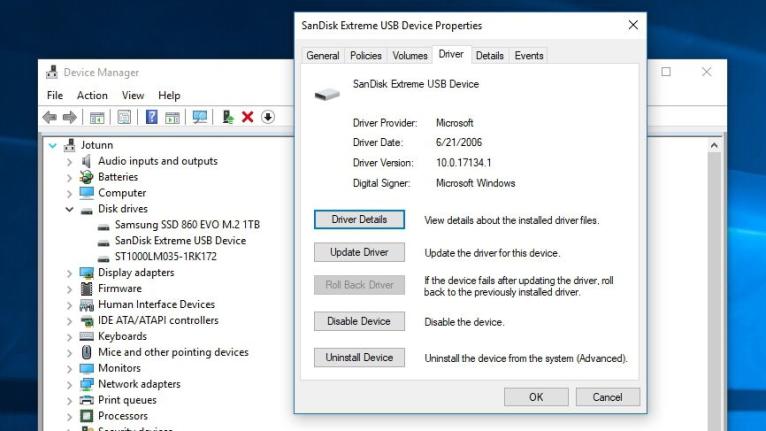This screenshot has height=431, width=766.
Task: Select Samsung SSD 860 EVO M.2 1TB
Action: click(x=187, y=224)
